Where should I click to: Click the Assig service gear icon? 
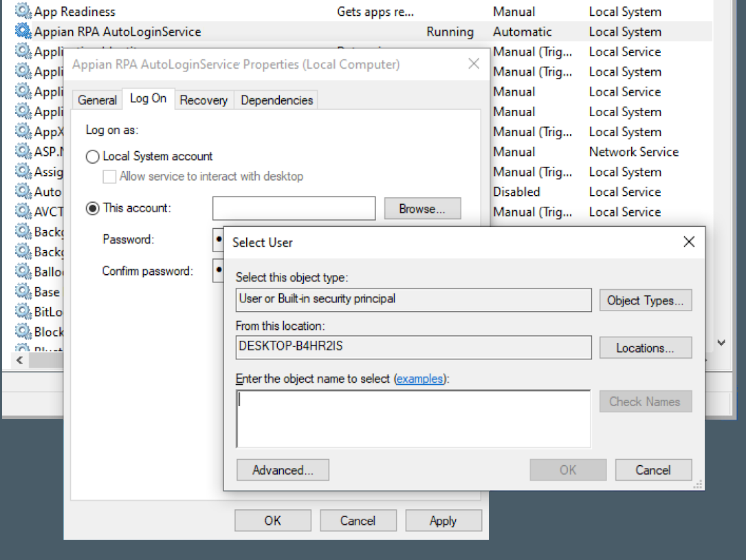point(23,170)
